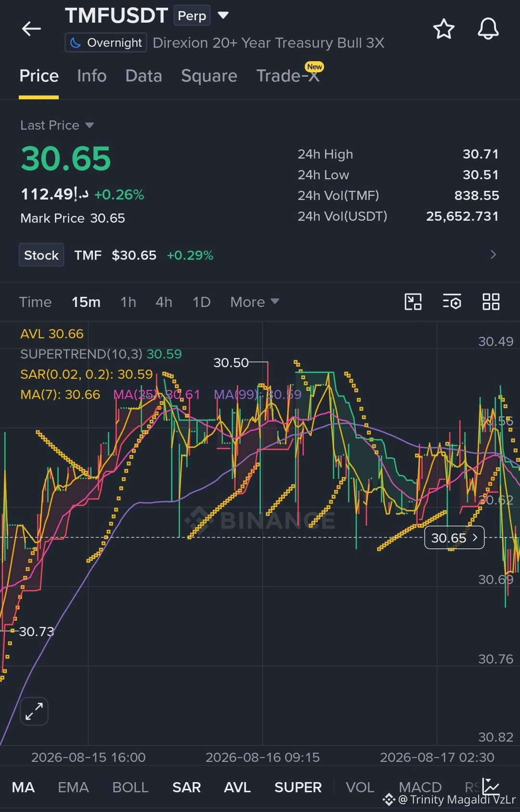
Task: Open price alerts via bell icon
Action: [x=488, y=29]
